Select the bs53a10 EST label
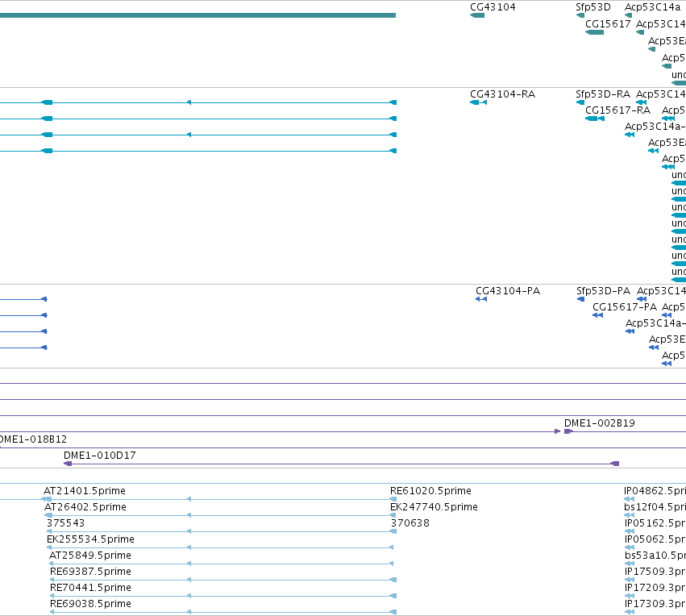The height and width of the screenshot is (616, 686). click(x=655, y=556)
